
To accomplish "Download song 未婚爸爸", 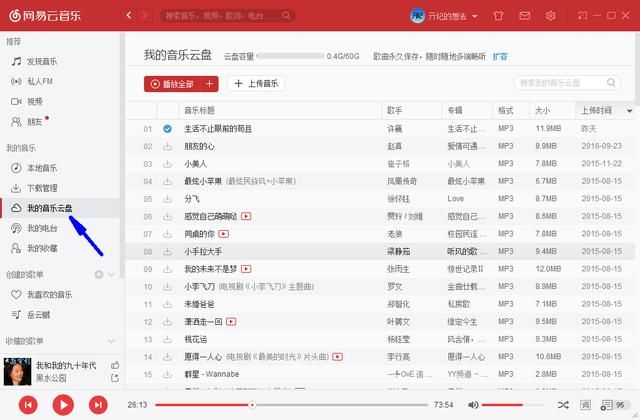I will (x=167, y=304).
